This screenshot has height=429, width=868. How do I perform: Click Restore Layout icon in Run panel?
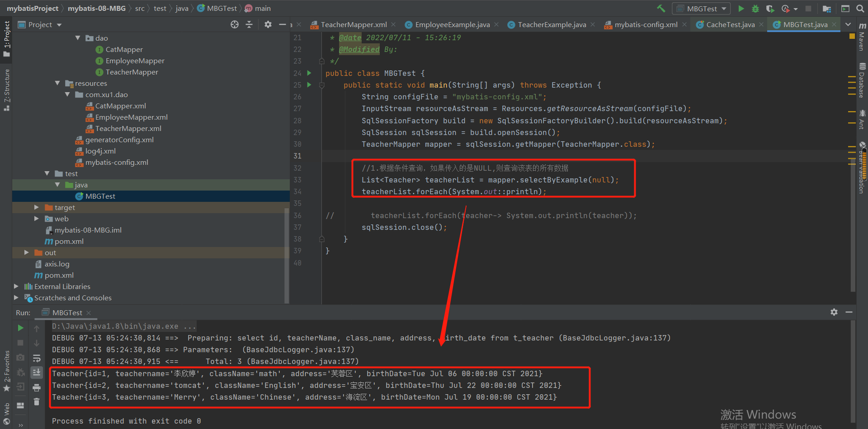coord(20,406)
